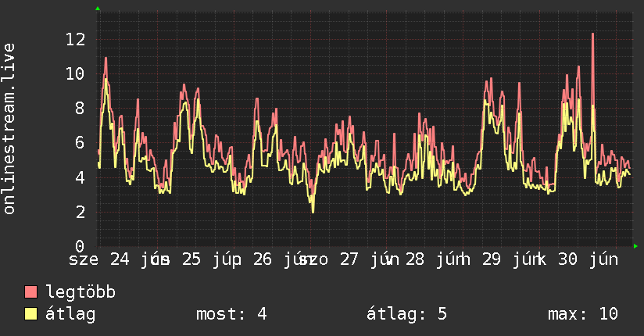
Task: Click the legtöbb legend label
Action: coord(80,292)
